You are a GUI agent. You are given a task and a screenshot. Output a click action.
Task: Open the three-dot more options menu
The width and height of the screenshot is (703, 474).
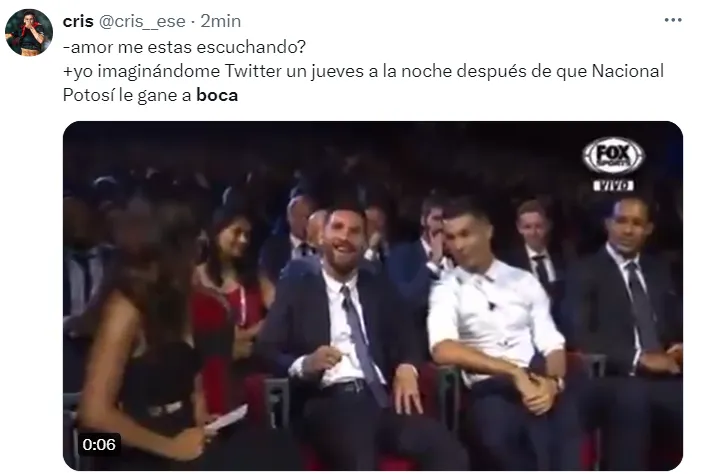[673, 20]
